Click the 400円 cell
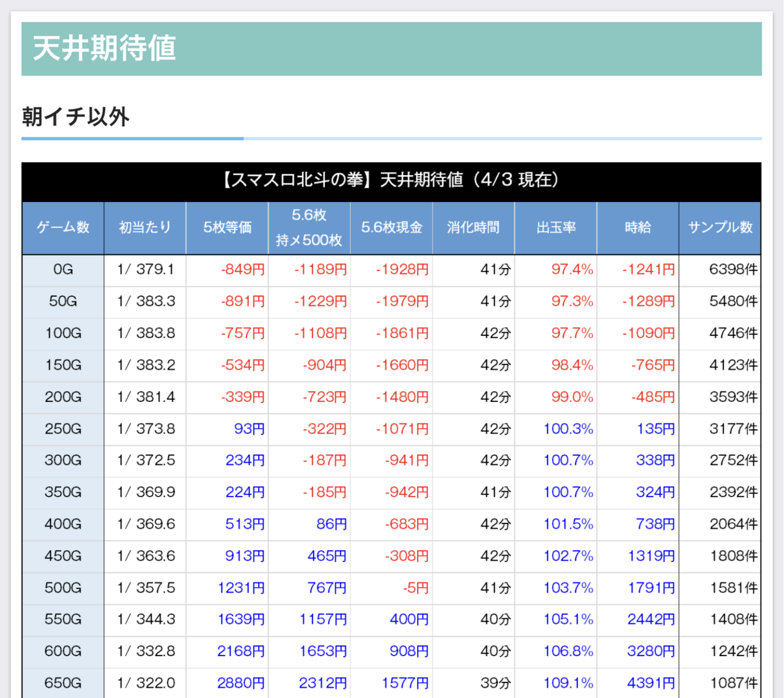The width and height of the screenshot is (784, 698). point(392,620)
